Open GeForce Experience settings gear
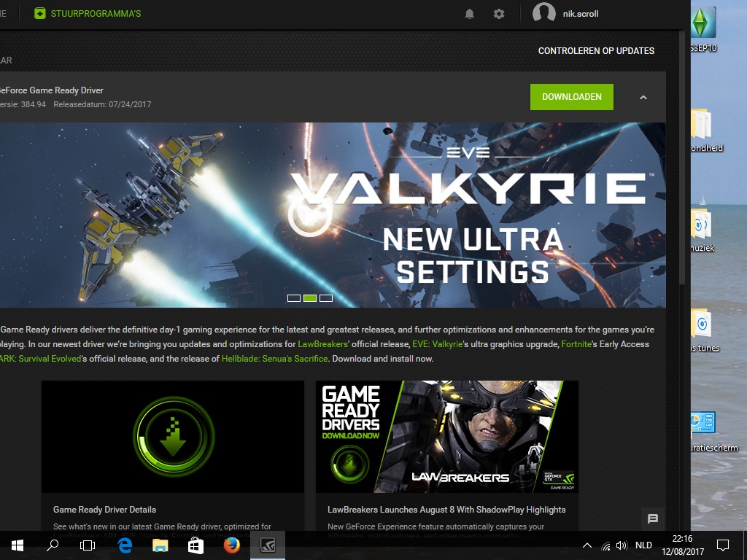Image resolution: width=747 pixels, height=560 pixels. (x=499, y=14)
